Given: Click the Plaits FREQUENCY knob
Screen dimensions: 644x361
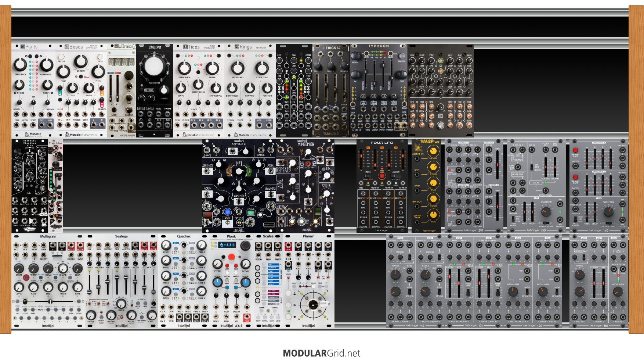Looking at the screenshot, I should (x=20, y=65).
